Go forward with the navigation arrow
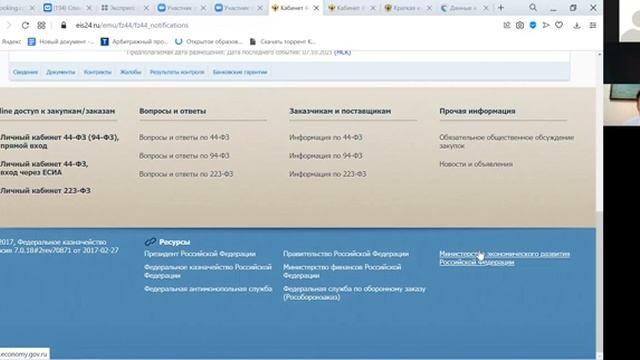The image size is (640, 360). 9,25
